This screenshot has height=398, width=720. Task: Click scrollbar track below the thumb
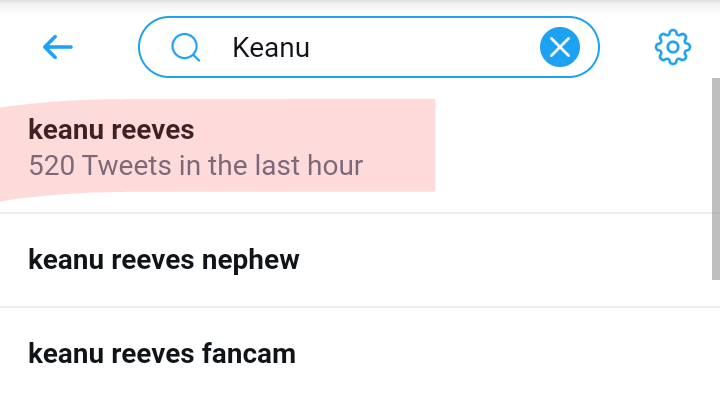point(715,339)
